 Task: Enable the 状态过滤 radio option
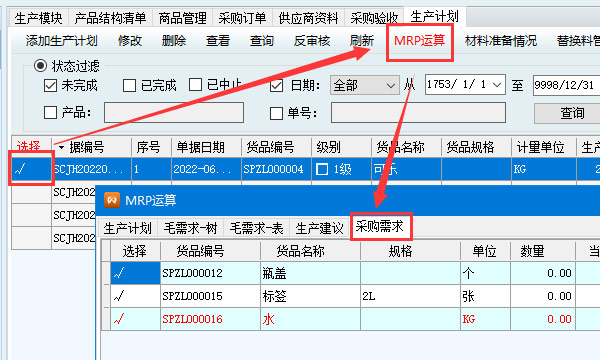(x=40, y=66)
